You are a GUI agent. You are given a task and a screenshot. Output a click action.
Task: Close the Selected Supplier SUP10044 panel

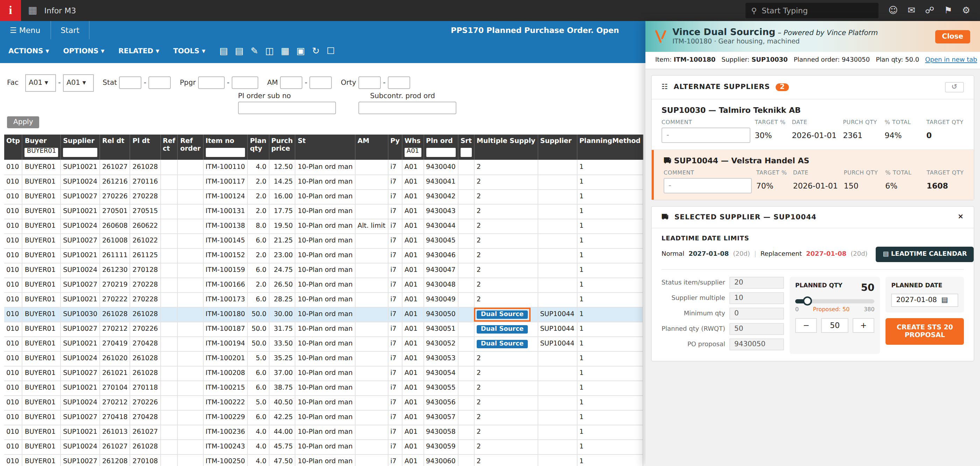[960, 217]
